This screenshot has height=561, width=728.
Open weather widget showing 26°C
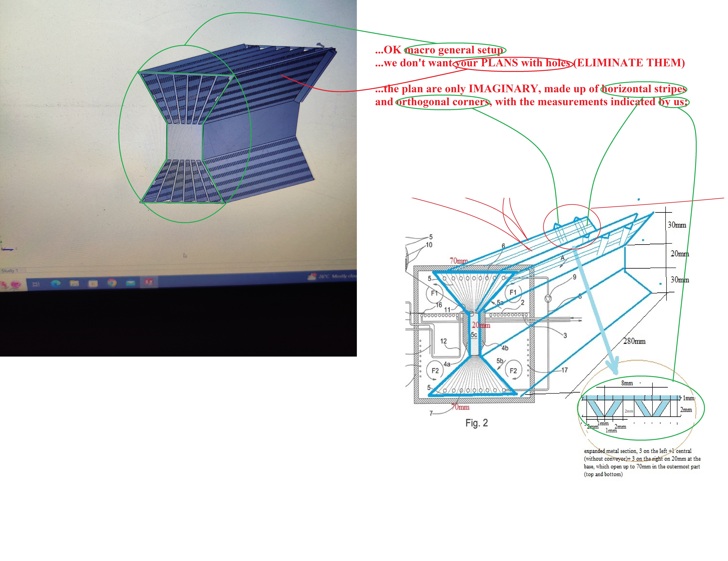332,276
